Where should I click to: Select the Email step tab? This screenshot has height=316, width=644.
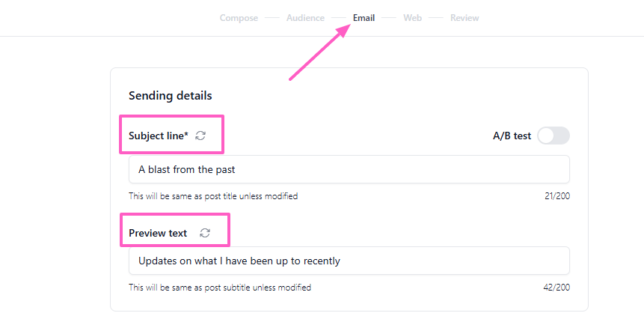pyautogui.click(x=364, y=18)
